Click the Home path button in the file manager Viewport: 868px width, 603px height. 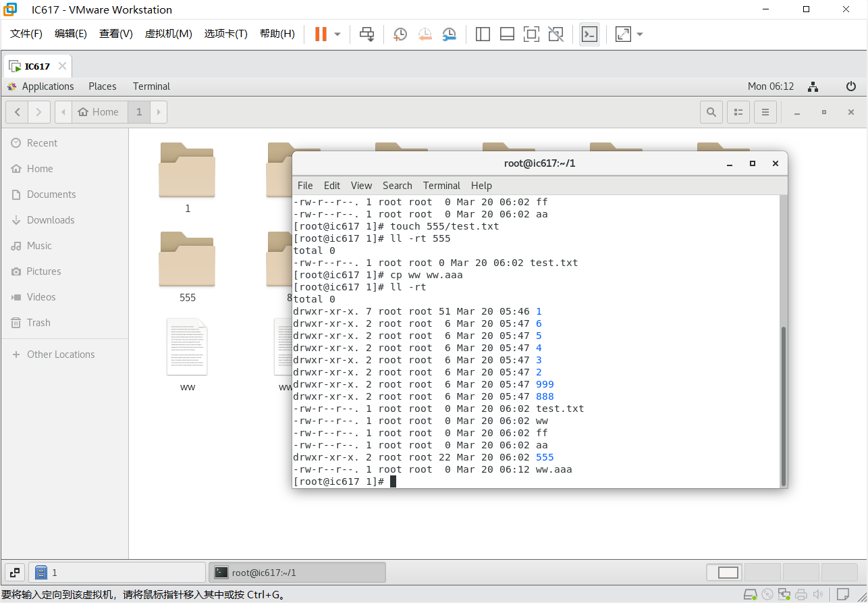coord(99,112)
